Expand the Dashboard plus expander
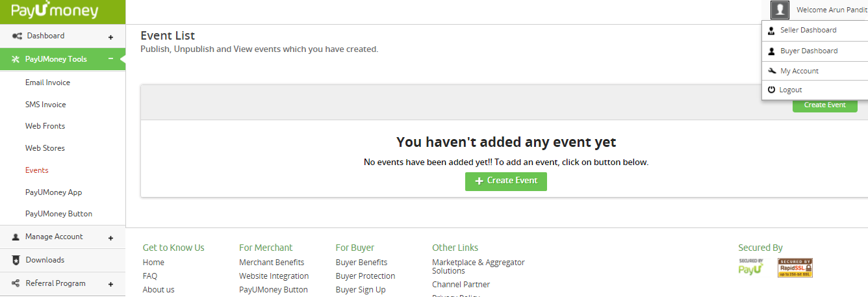 tap(110, 38)
